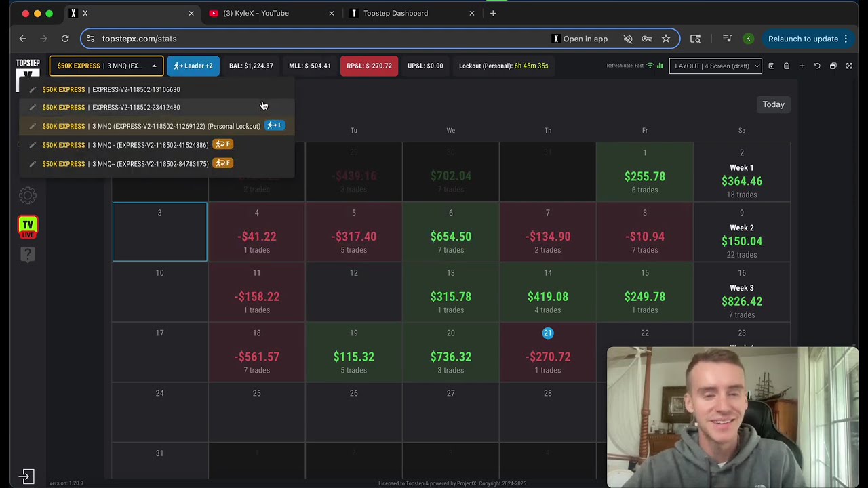Open calendar day 6 with $654.50
Image resolution: width=868 pixels, height=488 pixels.
tap(451, 232)
